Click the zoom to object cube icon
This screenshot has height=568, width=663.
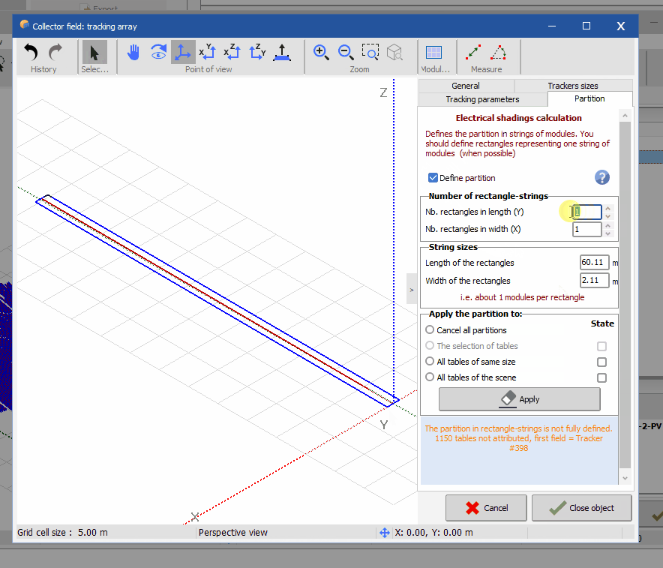395,52
